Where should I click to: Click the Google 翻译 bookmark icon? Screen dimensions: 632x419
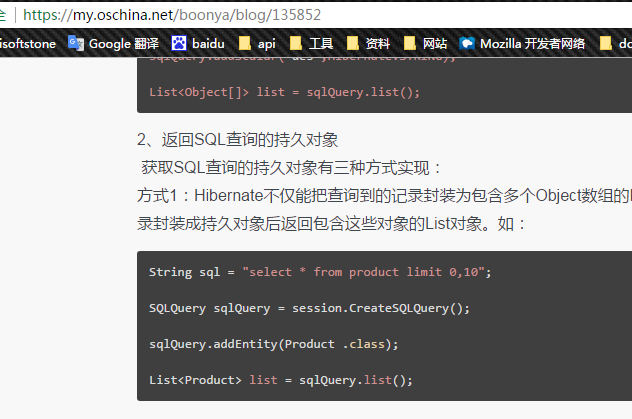[x=76, y=43]
